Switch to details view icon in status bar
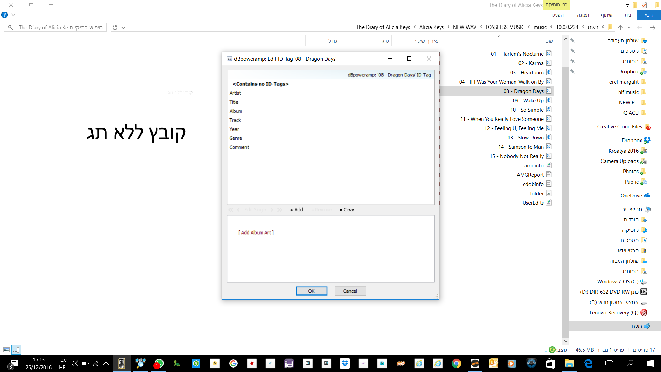The image size is (661, 372). point(6,350)
